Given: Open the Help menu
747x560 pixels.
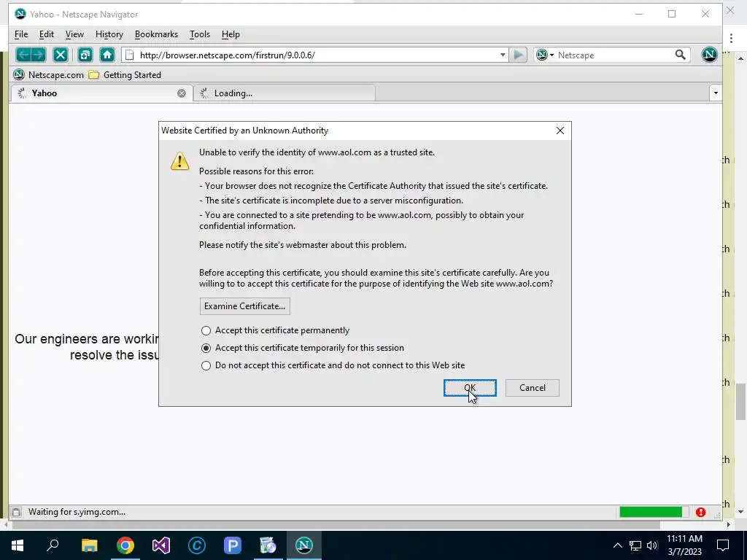Looking at the screenshot, I should [231, 34].
